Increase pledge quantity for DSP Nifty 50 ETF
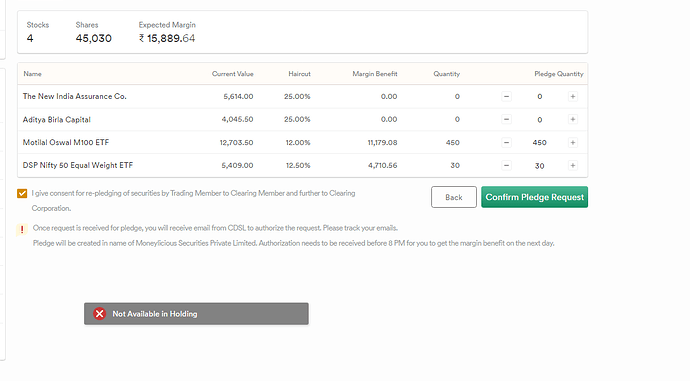This screenshot has height=381, width=690. (x=573, y=165)
